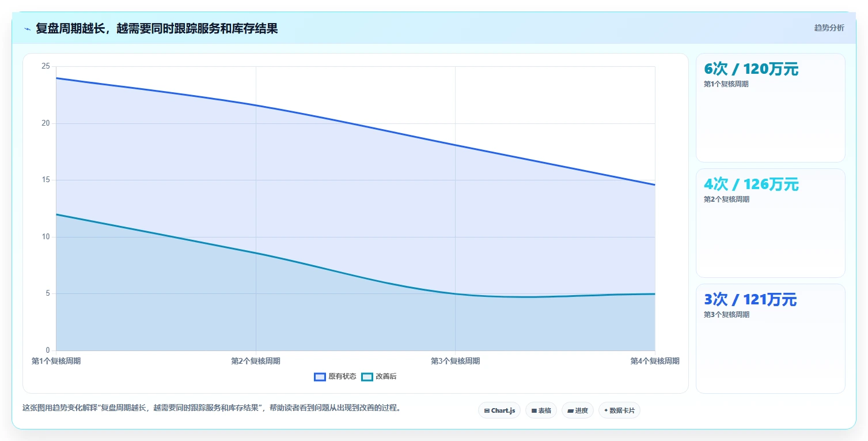The height and width of the screenshot is (441, 868).
Task: Click the chart title 复盘周期越长 heading
Action: click(157, 29)
